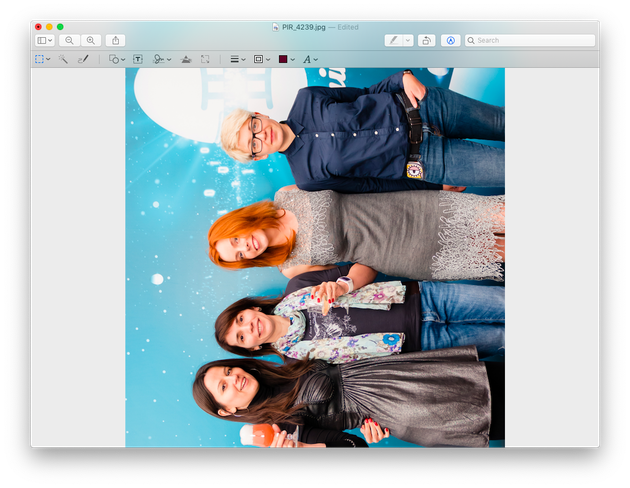The width and height of the screenshot is (630, 488).
Task: Rotate the image left
Action: (426, 41)
